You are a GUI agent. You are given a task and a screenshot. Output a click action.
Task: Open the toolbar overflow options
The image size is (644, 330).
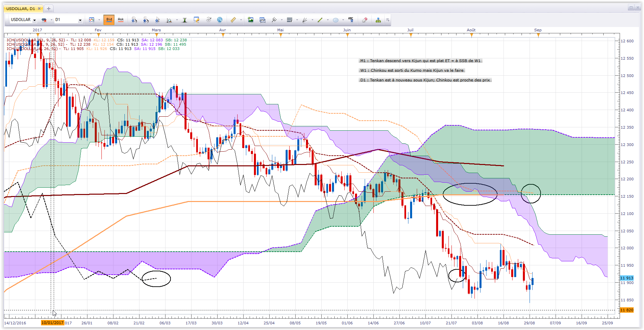coord(388,20)
